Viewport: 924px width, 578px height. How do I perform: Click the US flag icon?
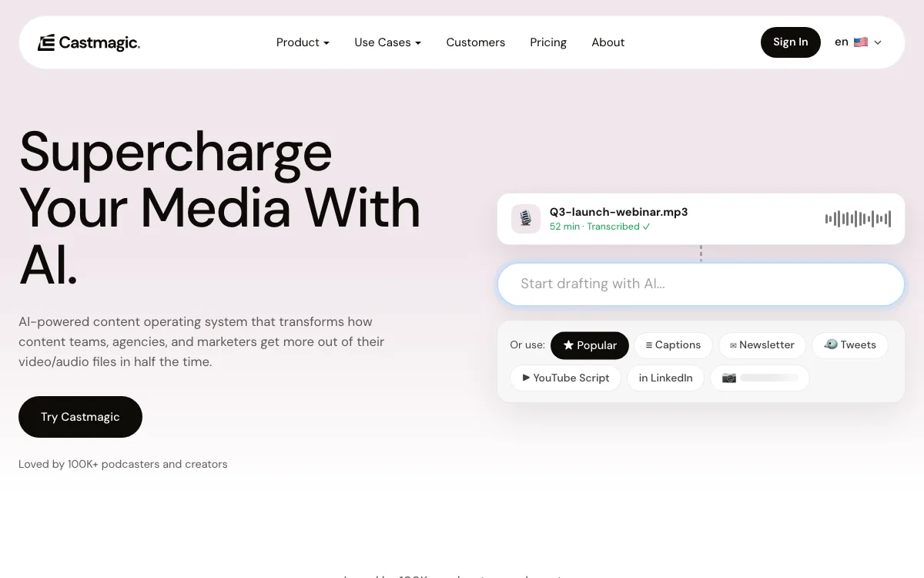tap(861, 42)
